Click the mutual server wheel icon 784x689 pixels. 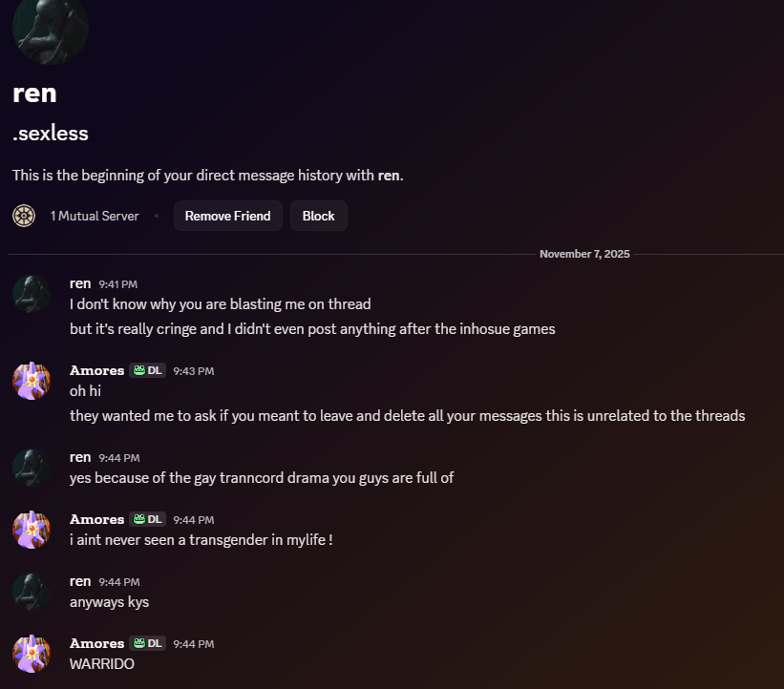[x=24, y=216]
